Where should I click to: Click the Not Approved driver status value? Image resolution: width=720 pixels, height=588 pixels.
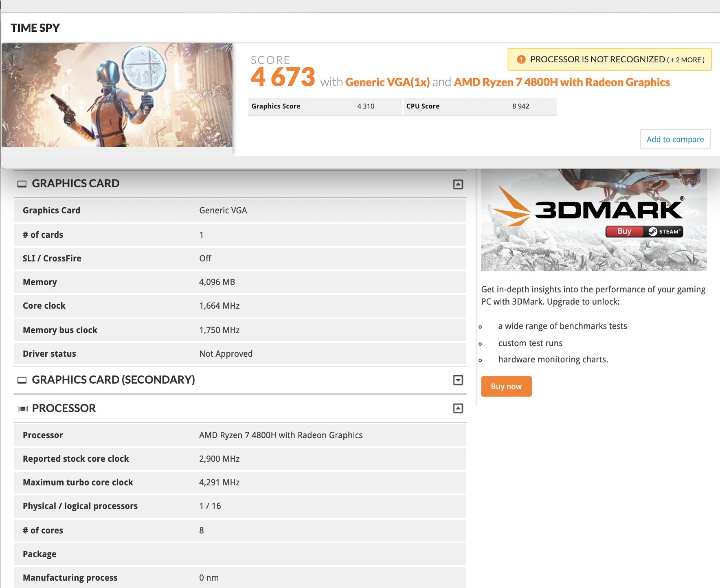226,354
